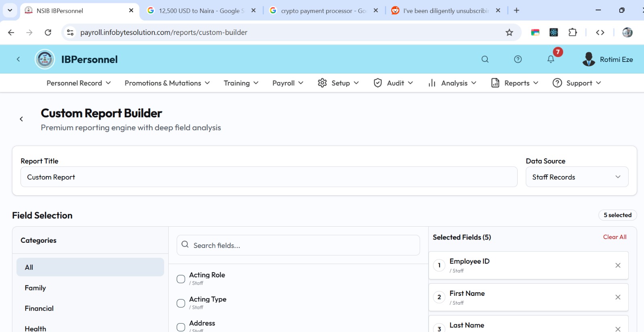
Task: Click the Audit shield icon
Action: [x=378, y=83]
